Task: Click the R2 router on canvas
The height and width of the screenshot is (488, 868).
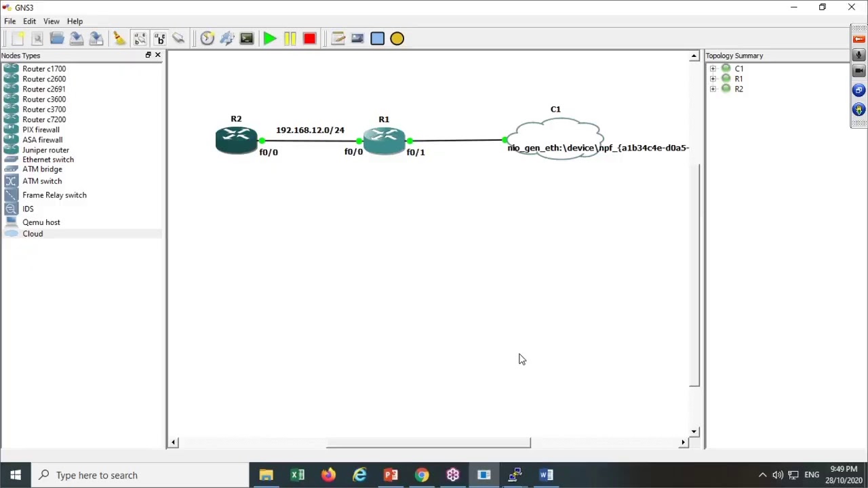Action: click(x=236, y=140)
